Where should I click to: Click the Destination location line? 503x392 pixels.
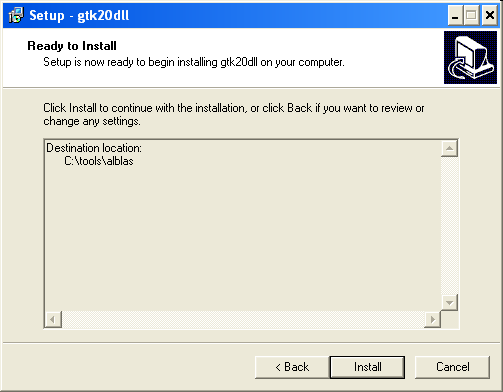click(94, 148)
